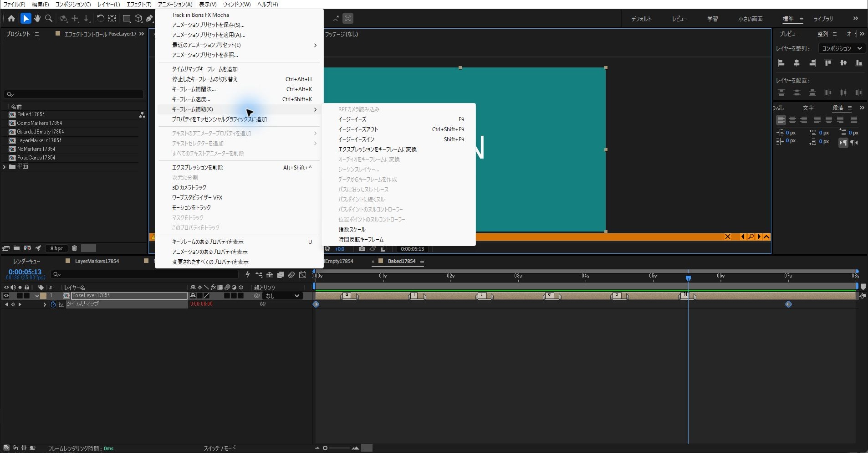868x453 pixels.
Task: Click the delete trash icon in Project panel
Action: point(75,248)
